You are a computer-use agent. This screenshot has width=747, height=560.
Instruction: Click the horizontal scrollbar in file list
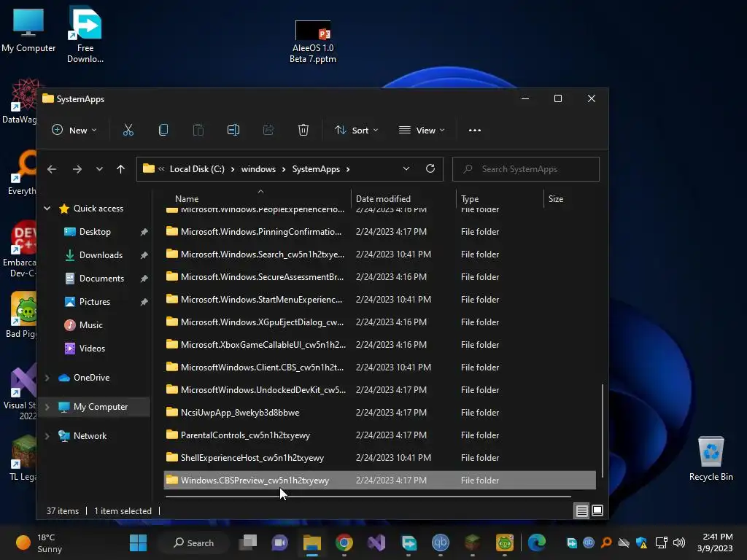click(x=368, y=496)
